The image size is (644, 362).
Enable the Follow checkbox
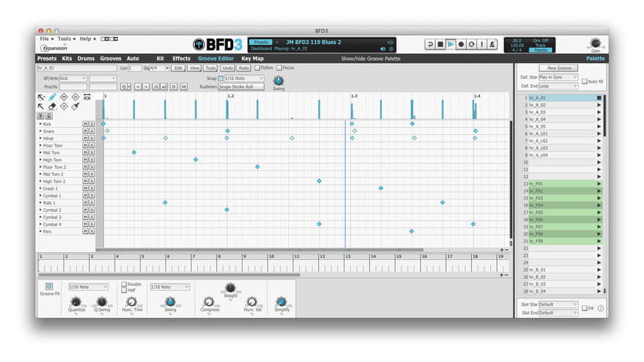tap(257, 68)
